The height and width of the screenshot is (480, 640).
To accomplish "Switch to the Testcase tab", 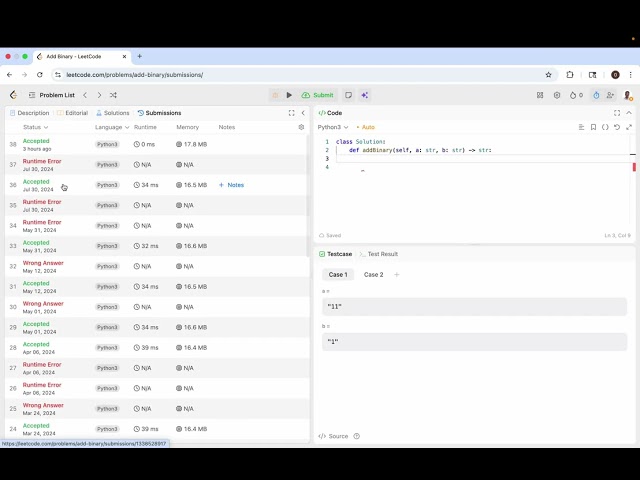I will (335, 254).
